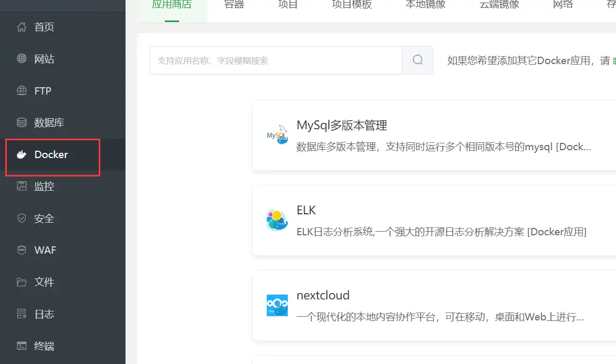Image resolution: width=616 pixels, height=364 pixels.
Task: Click the globe icon for 网站
Action: coord(22,59)
